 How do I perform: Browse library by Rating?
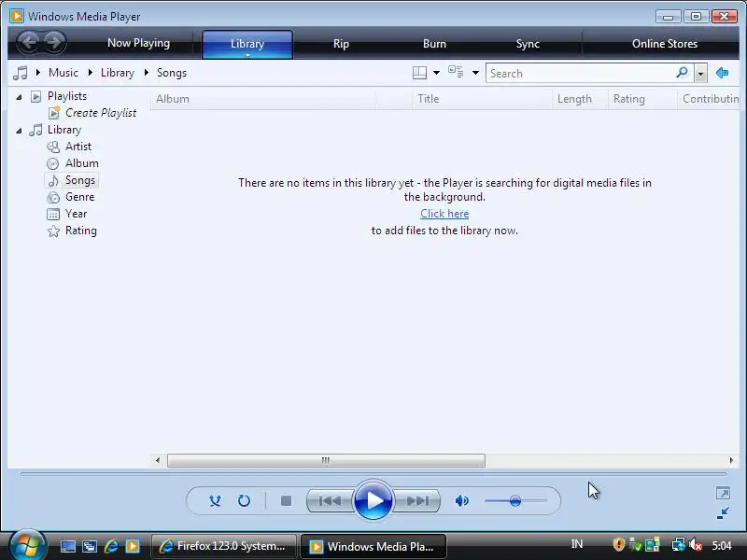(81, 231)
